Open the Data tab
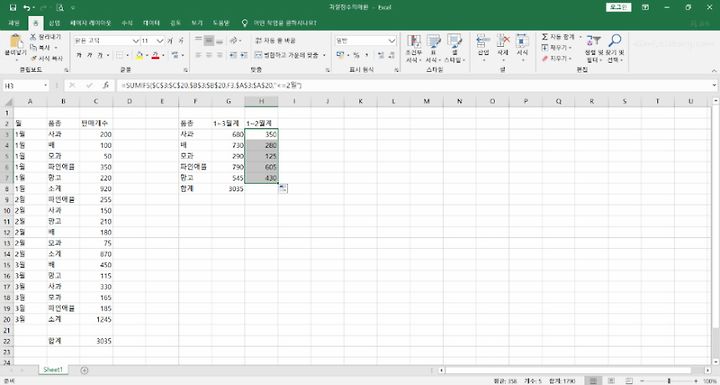The image size is (720, 385). [x=151, y=23]
